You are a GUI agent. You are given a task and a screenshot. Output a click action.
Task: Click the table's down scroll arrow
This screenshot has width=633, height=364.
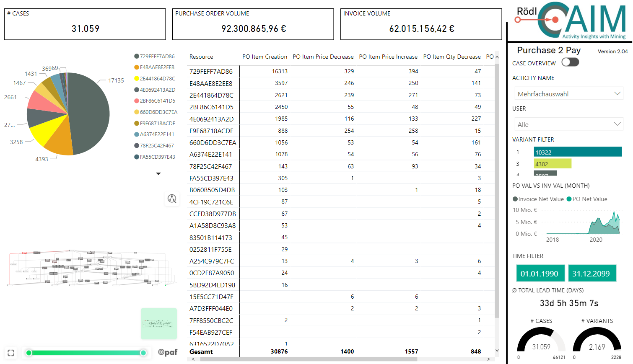[x=497, y=351]
